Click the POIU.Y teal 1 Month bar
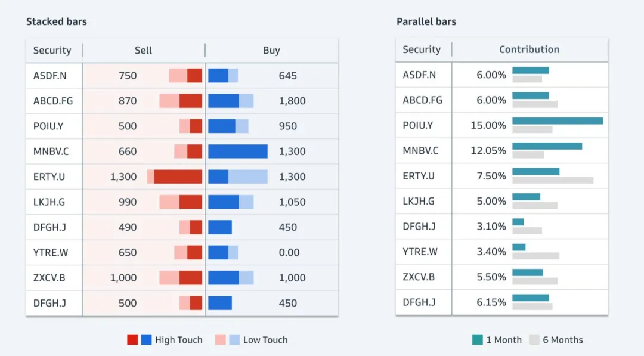The image size is (644, 356). pyautogui.click(x=558, y=121)
